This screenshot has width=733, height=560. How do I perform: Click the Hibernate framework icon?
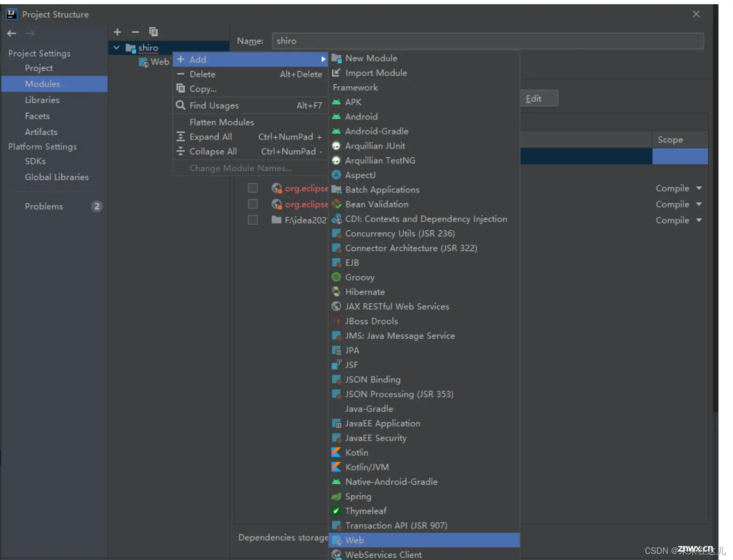click(336, 292)
